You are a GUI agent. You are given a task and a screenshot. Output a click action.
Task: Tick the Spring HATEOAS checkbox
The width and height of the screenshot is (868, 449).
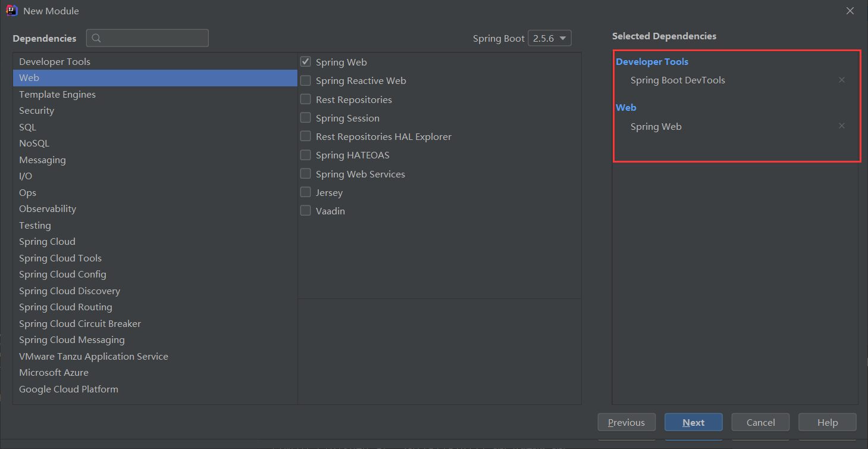(x=306, y=155)
